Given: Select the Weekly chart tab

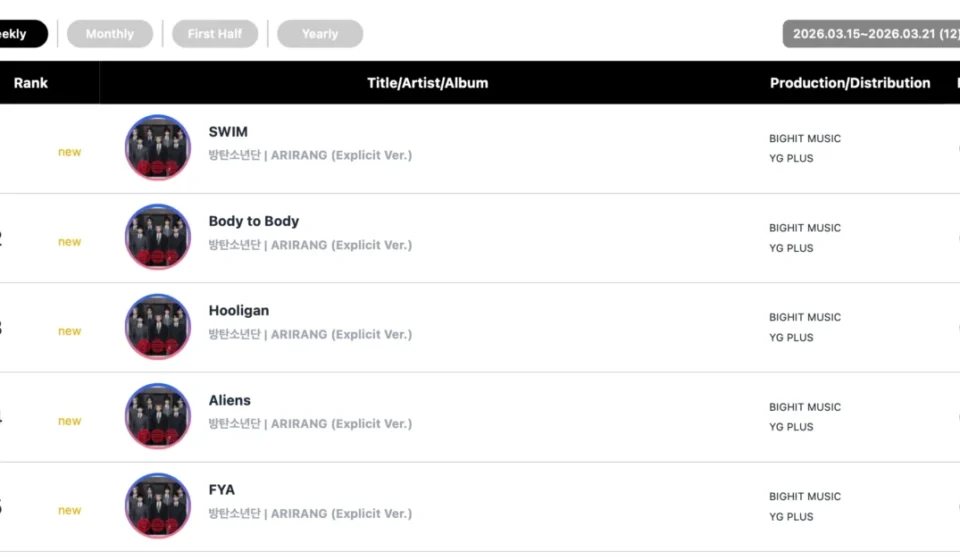Looking at the screenshot, I should pos(18,34).
